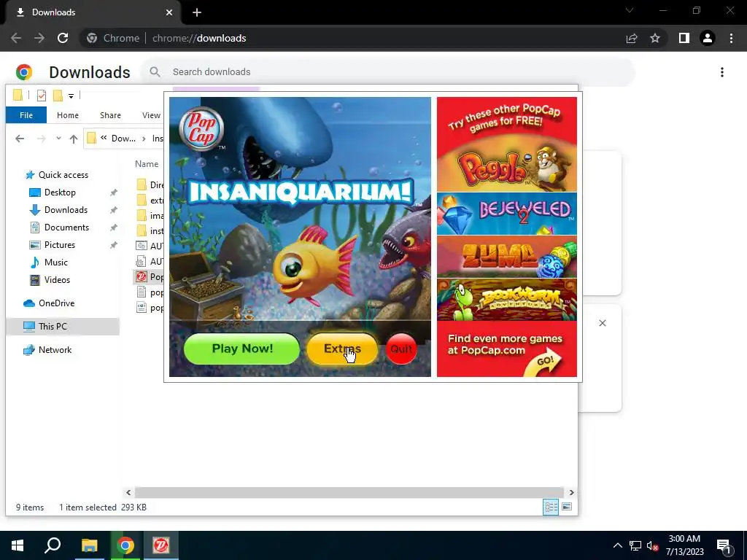
Task: Click the muted volume tray icon
Action: [x=652, y=545]
